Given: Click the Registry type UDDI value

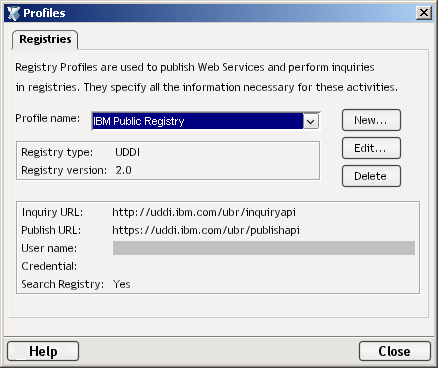Looking at the screenshot, I should (127, 152).
